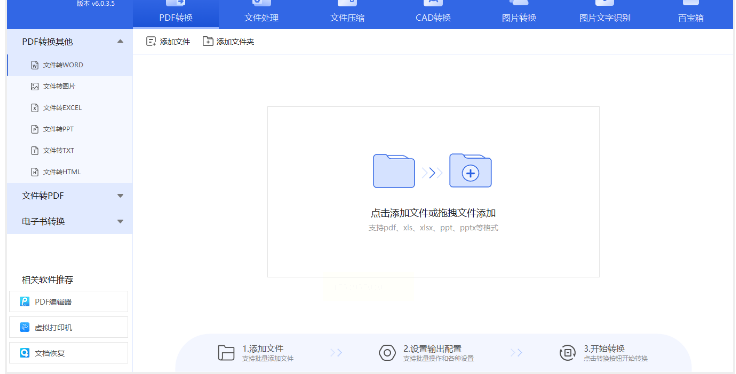Select the file-to-TXT conversion icon
The height and width of the screenshot is (374, 736).
pyautogui.click(x=35, y=151)
